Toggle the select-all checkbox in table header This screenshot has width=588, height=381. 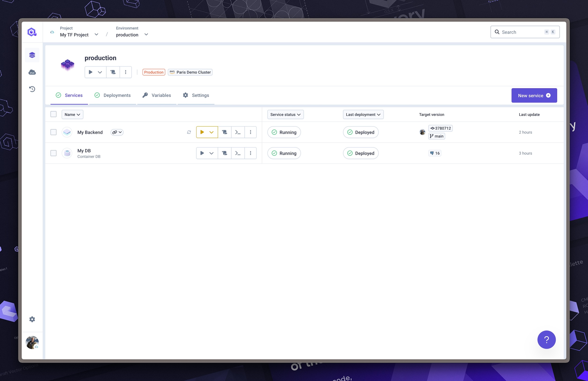[x=53, y=114]
